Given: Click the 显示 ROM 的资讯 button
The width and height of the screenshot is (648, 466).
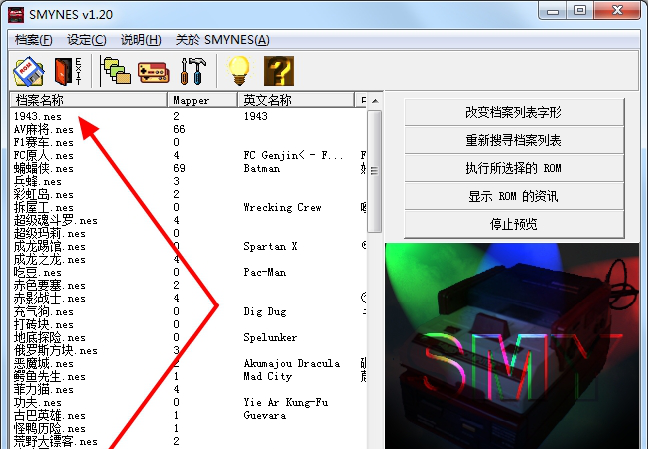Looking at the screenshot, I should point(514,196).
